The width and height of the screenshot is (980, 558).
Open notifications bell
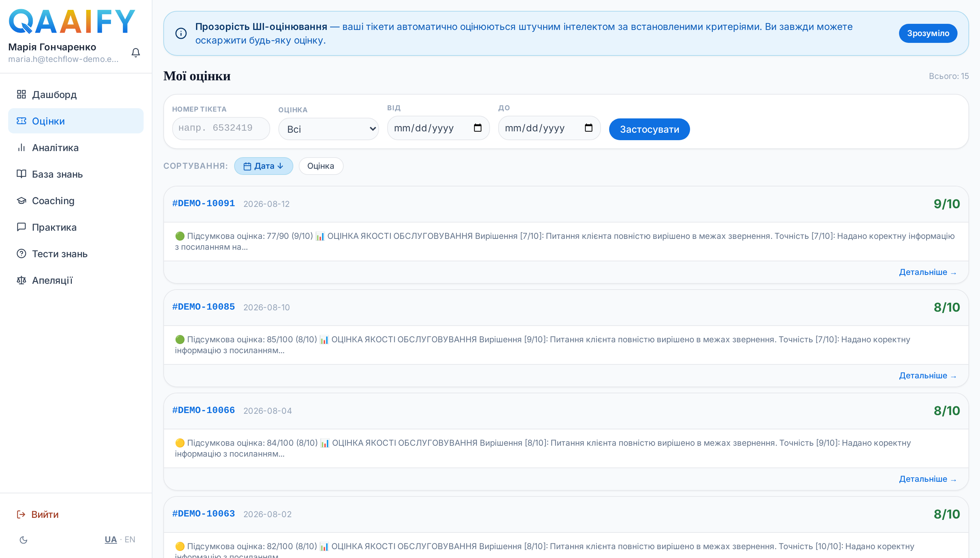(x=136, y=52)
